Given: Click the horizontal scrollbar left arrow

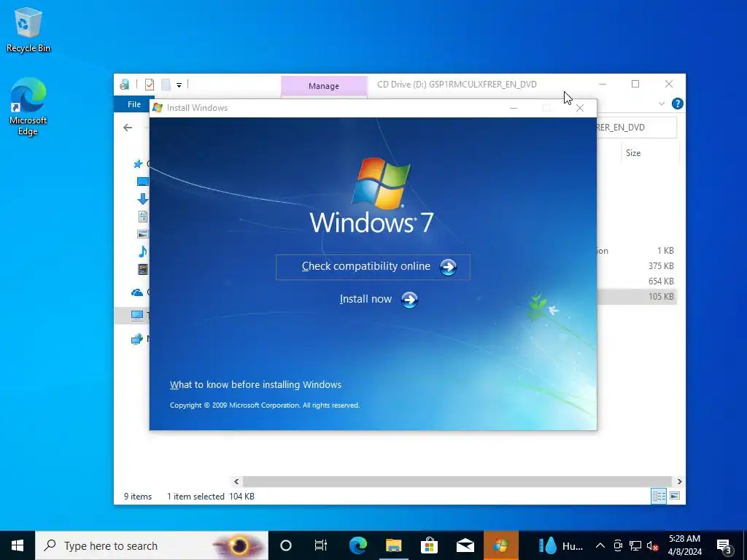Looking at the screenshot, I should pyautogui.click(x=236, y=481).
